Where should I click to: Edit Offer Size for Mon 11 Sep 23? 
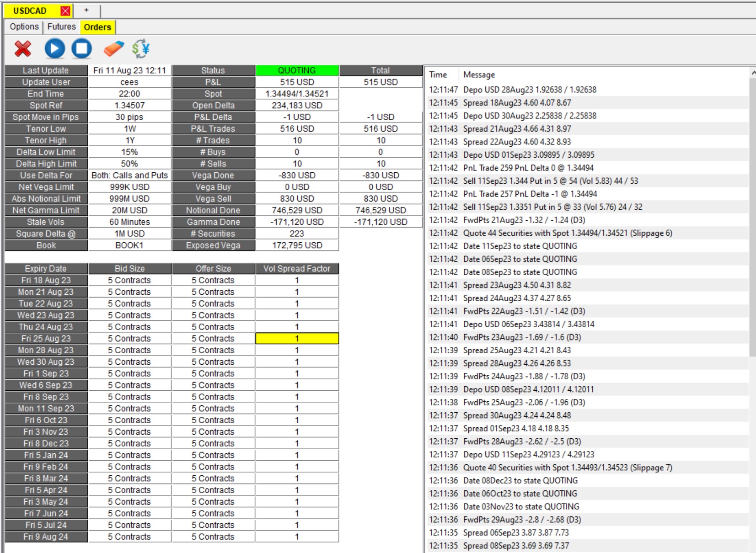pyautogui.click(x=213, y=408)
